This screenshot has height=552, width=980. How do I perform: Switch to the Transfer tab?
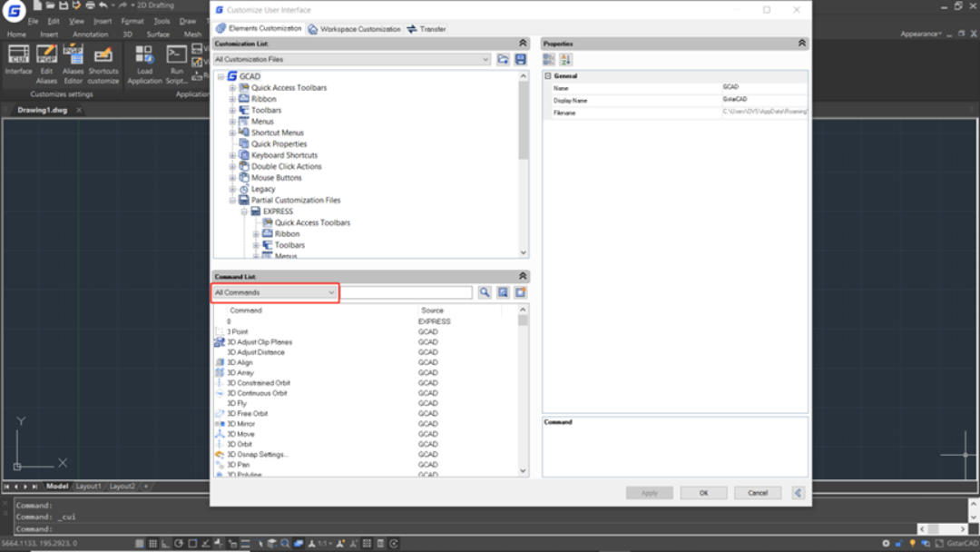point(426,29)
